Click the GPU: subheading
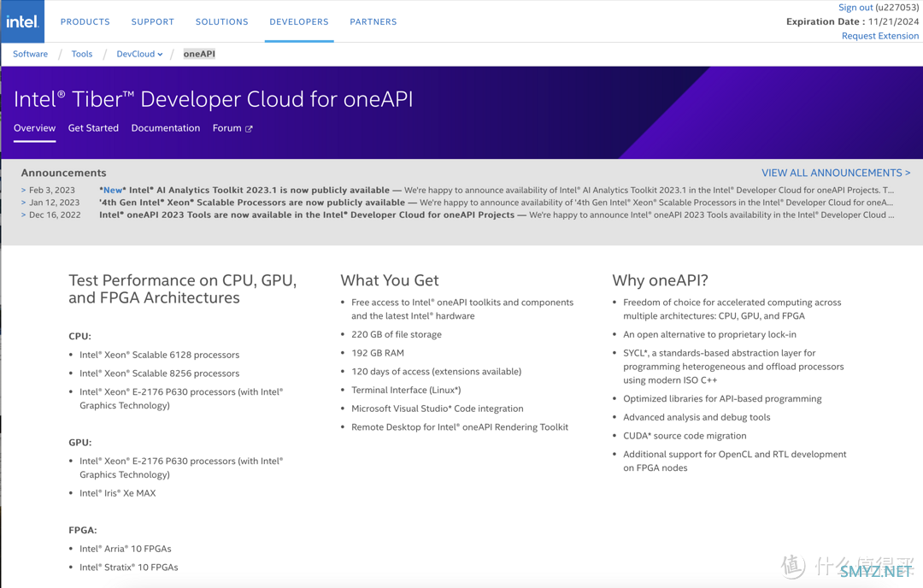 pos(80,443)
